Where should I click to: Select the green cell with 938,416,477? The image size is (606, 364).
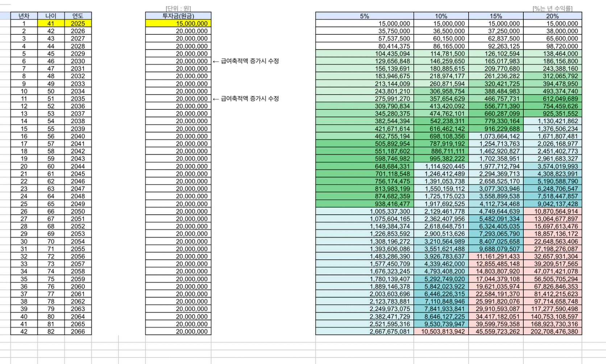point(364,204)
